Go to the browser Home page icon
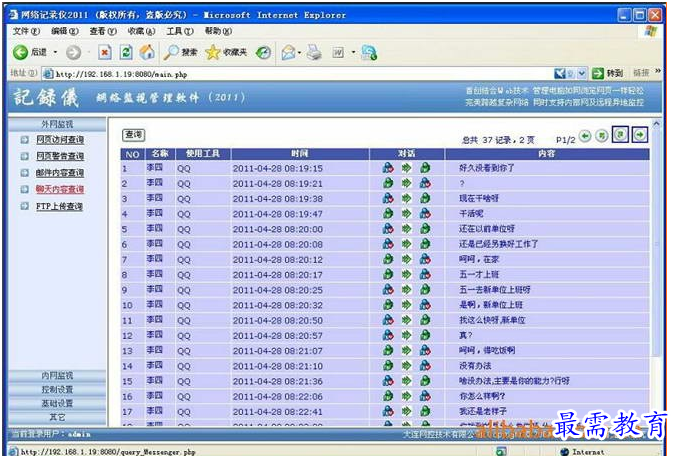The height and width of the screenshot is (456, 676). (x=147, y=52)
